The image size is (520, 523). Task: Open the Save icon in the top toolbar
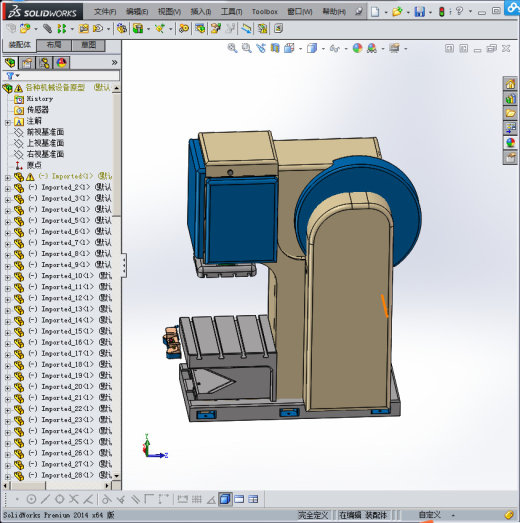pyautogui.click(x=419, y=12)
